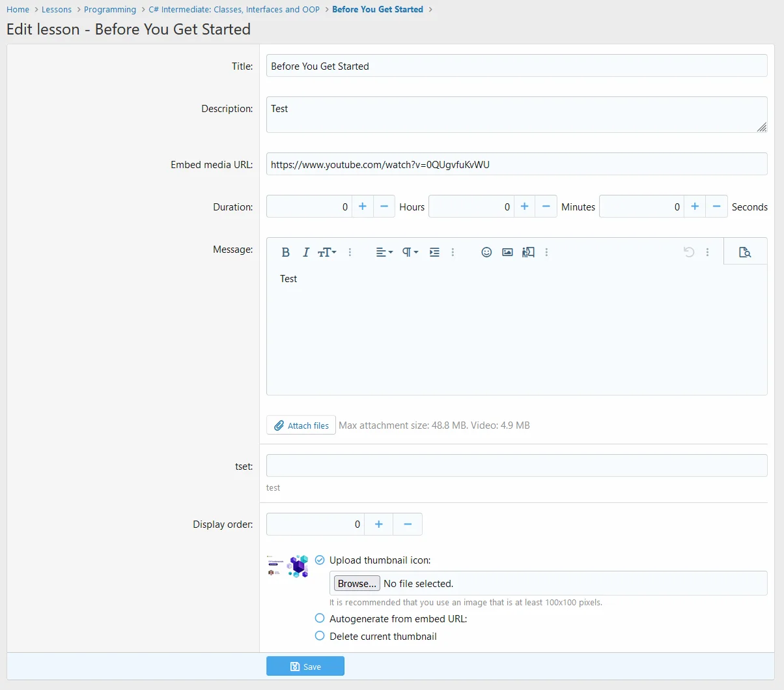Open the paragraph format dropdown

(x=410, y=252)
